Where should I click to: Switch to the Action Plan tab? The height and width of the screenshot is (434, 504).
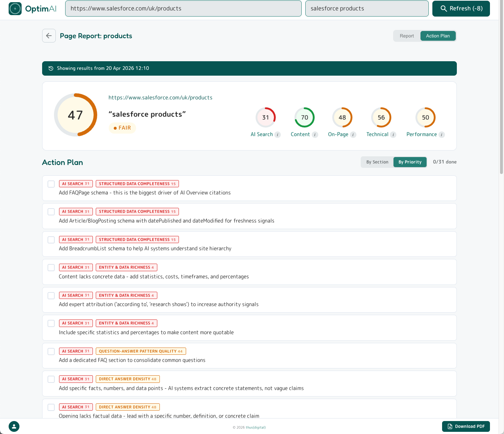pyautogui.click(x=438, y=36)
